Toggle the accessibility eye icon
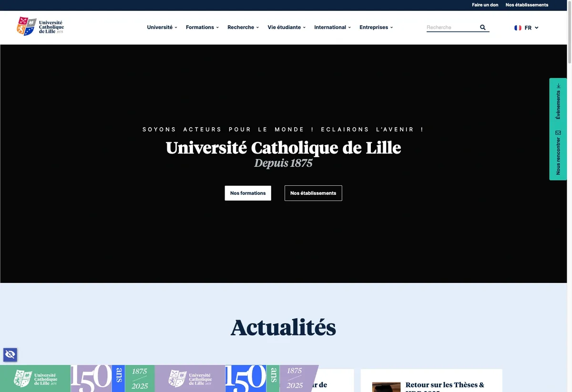The width and height of the screenshot is (572, 392). coord(10,354)
